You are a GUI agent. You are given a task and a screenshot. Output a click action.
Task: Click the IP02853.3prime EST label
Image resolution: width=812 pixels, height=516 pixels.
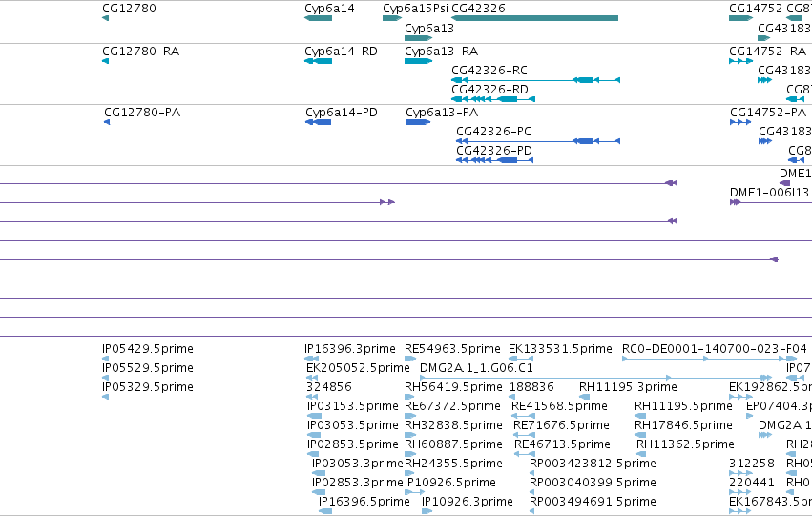[357, 483]
